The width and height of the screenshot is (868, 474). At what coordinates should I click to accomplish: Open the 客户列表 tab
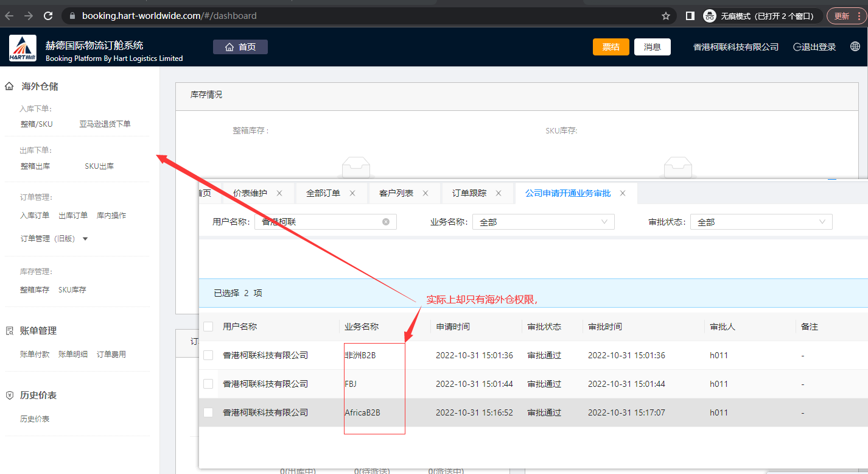pos(396,193)
